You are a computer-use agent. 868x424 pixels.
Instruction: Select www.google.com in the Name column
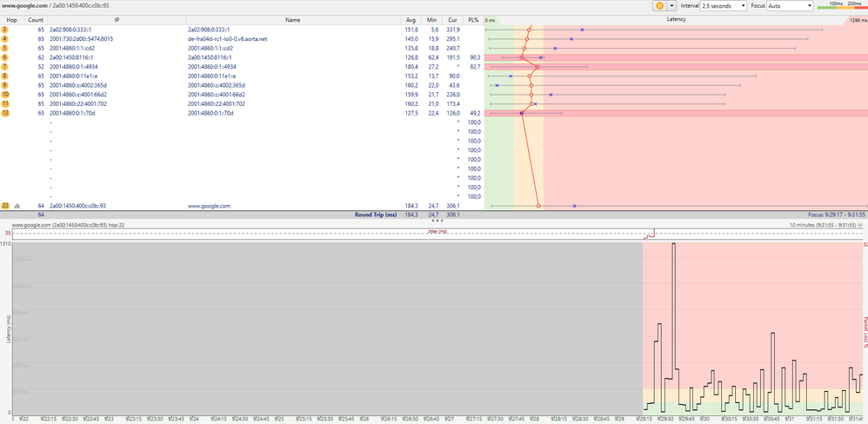click(x=209, y=206)
